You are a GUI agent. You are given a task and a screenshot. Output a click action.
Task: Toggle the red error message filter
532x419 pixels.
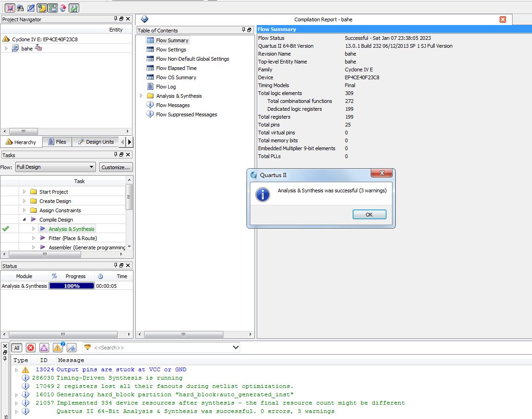click(x=31, y=348)
